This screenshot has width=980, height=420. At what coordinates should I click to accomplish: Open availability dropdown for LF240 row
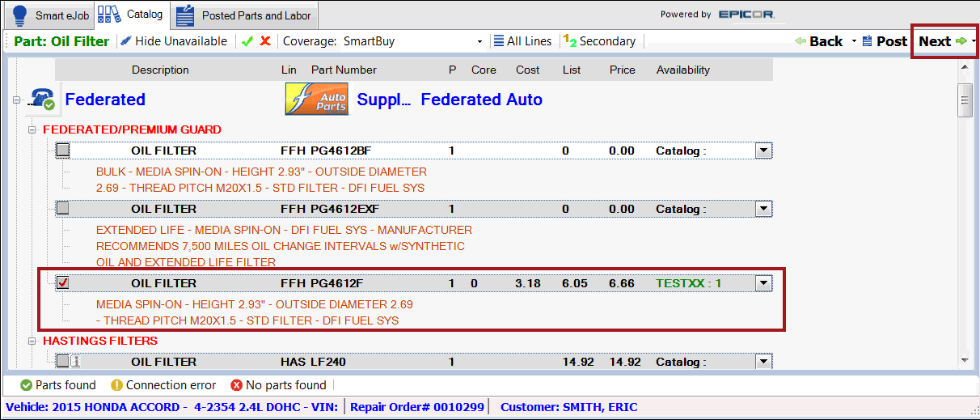click(x=763, y=362)
